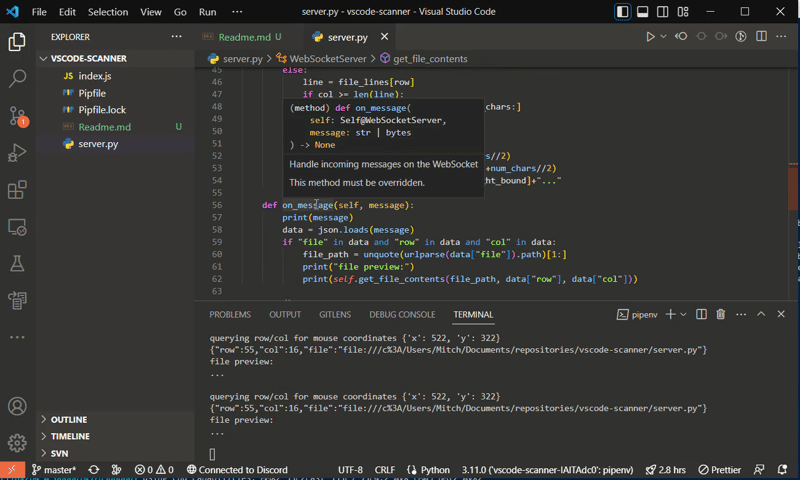Open terminal launch profile dropdown

point(683,315)
